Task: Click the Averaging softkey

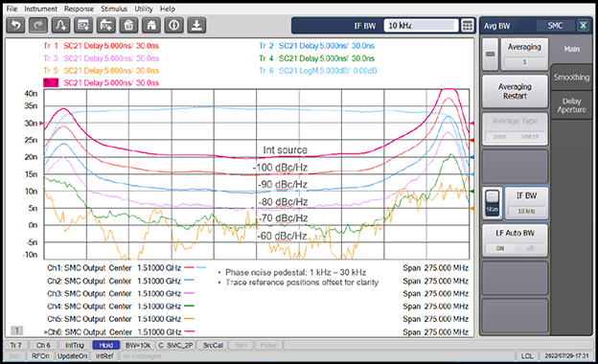Action: [x=524, y=55]
